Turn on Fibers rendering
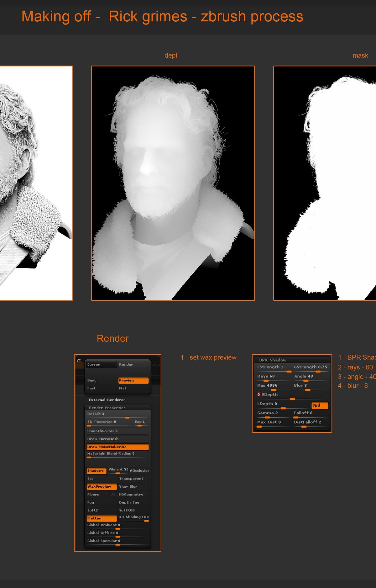 pyautogui.click(x=98, y=495)
